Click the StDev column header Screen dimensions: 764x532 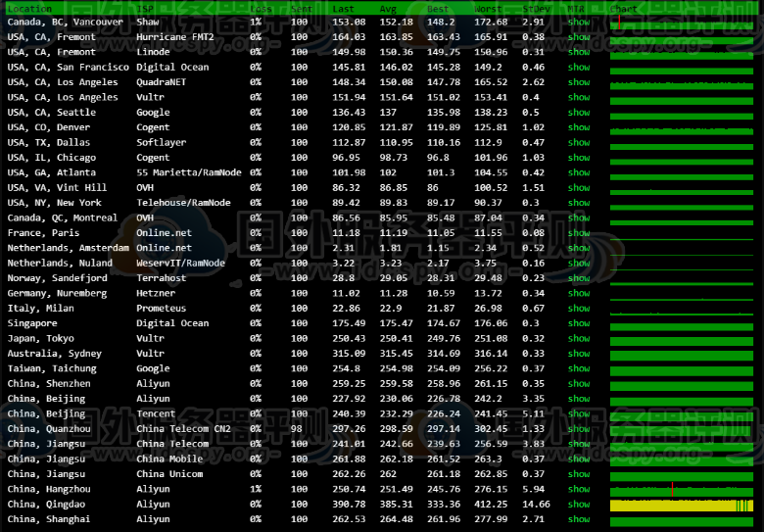point(536,9)
